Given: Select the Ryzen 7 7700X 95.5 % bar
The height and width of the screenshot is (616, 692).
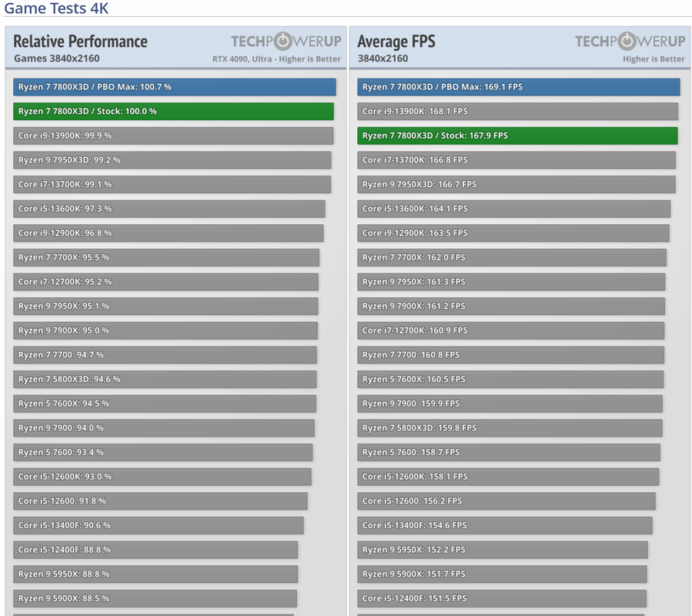Looking at the screenshot, I should pyautogui.click(x=166, y=257).
